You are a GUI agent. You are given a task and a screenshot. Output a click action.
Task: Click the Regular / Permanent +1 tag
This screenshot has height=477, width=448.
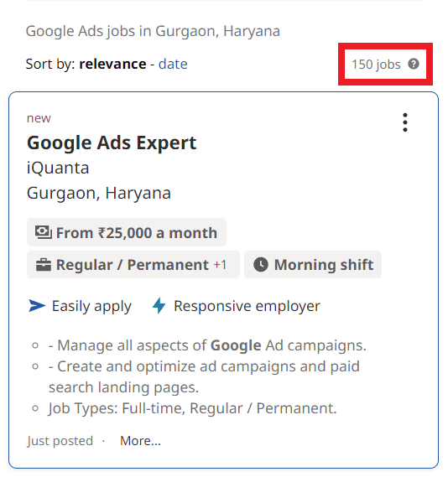(133, 264)
